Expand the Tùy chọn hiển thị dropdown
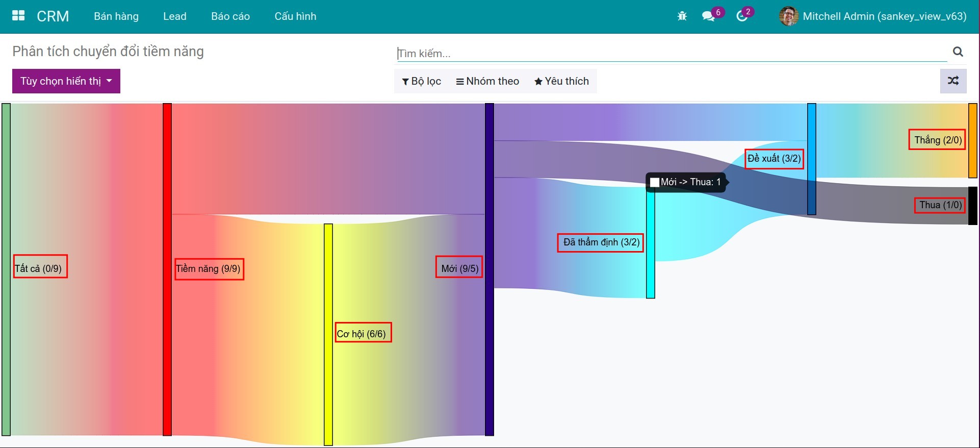Screen dimensions: 980x448 66,81
